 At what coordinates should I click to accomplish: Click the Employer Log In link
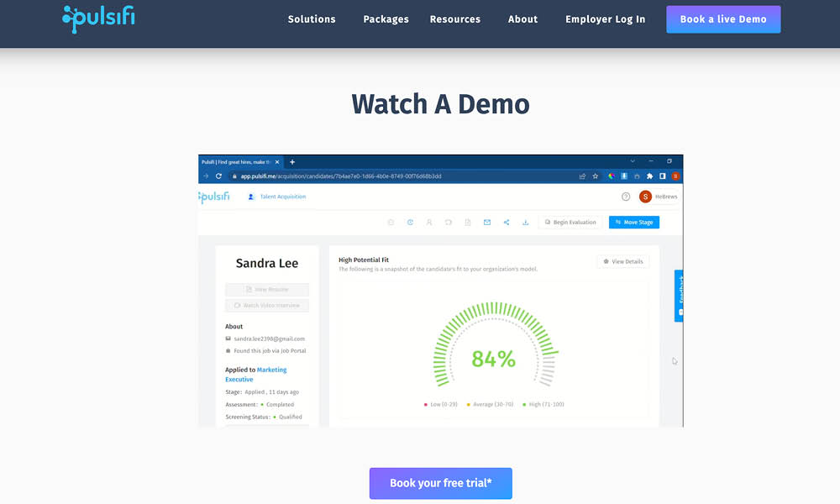[x=605, y=19]
